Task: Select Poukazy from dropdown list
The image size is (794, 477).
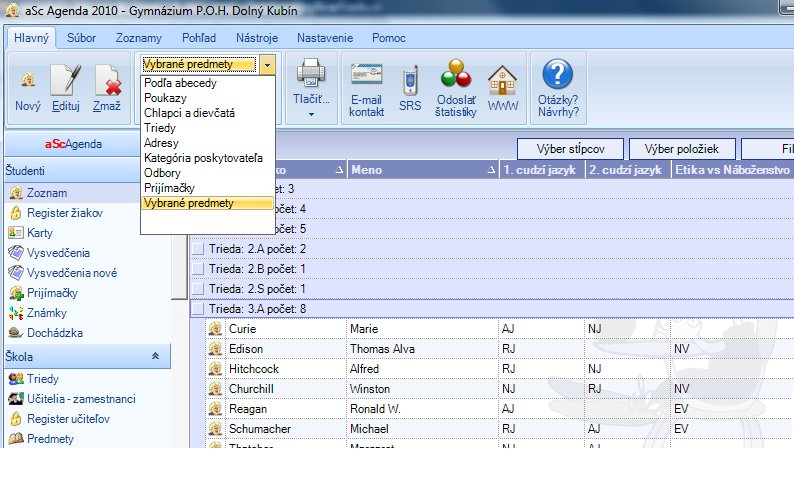Action: (208, 98)
